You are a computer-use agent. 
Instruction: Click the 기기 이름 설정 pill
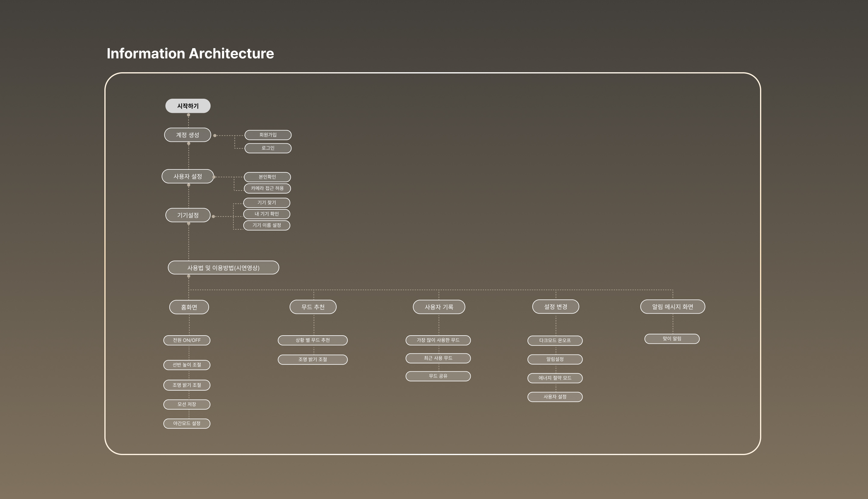click(x=266, y=225)
